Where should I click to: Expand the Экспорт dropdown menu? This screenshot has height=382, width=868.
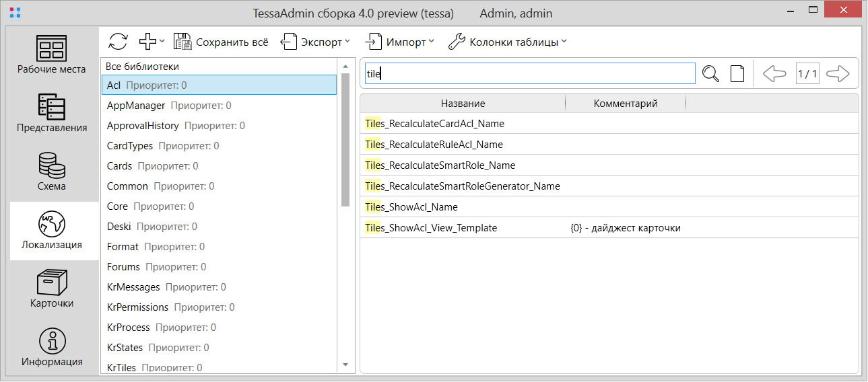(347, 41)
